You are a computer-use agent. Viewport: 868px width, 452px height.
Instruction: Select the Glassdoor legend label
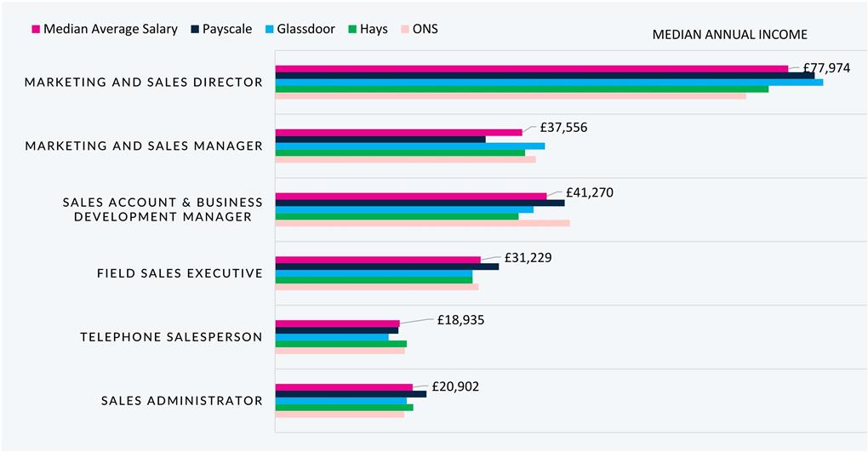pyautogui.click(x=309, y=30)
